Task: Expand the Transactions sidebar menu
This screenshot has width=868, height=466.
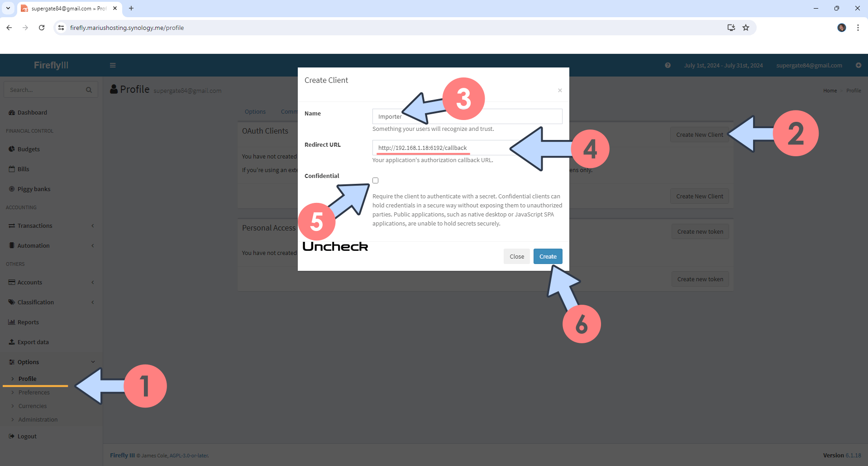Action: point(35,226)
